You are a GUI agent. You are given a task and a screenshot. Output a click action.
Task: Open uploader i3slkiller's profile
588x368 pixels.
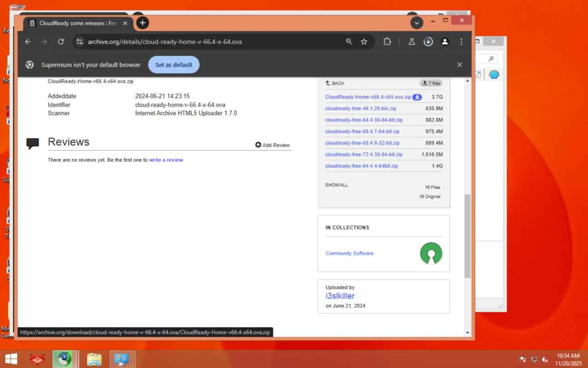340,296
